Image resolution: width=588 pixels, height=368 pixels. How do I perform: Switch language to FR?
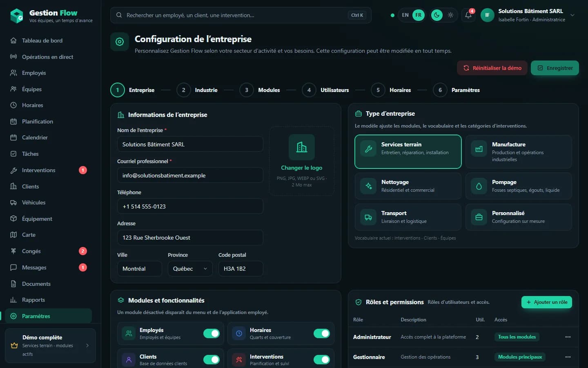419,15
